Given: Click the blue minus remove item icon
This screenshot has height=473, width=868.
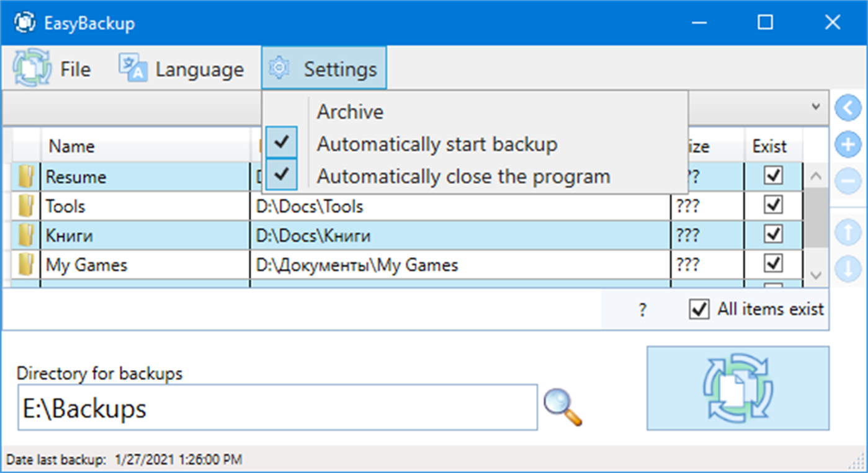Looking at the screenshot, I should coord(848,181).
